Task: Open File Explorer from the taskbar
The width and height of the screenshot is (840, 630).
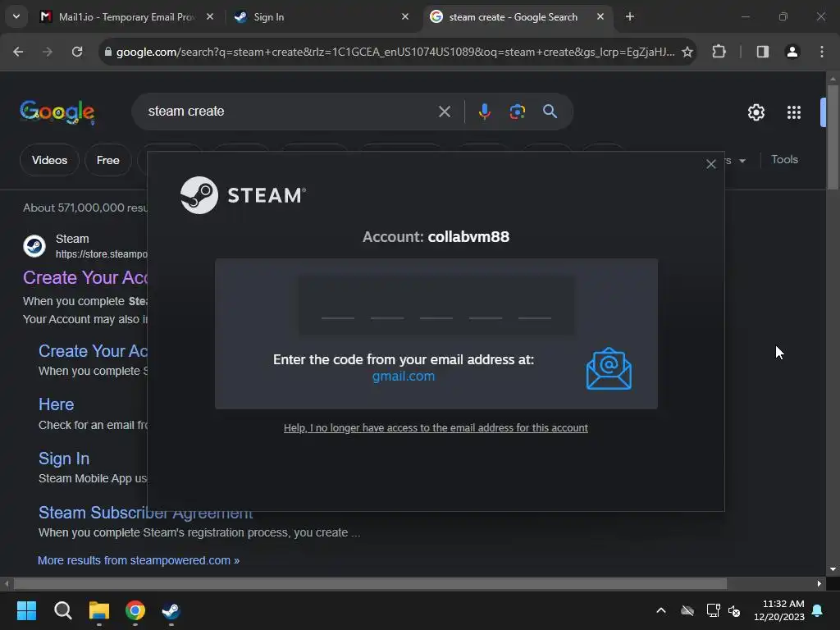Action: tap(99, 610)
